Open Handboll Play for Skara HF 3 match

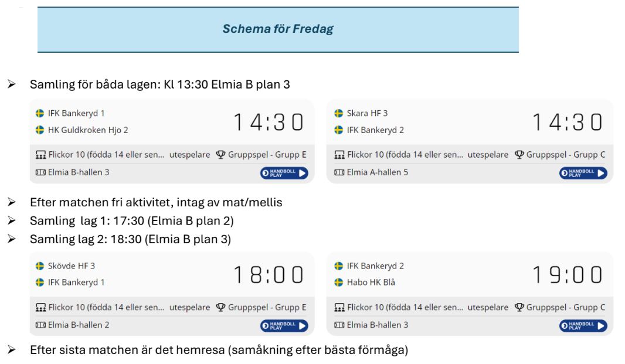click(583, 173)
